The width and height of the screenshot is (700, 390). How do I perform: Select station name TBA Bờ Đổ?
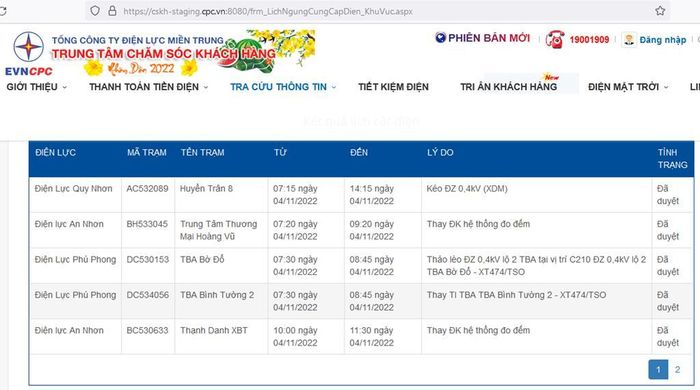click(x=202, y=260)
